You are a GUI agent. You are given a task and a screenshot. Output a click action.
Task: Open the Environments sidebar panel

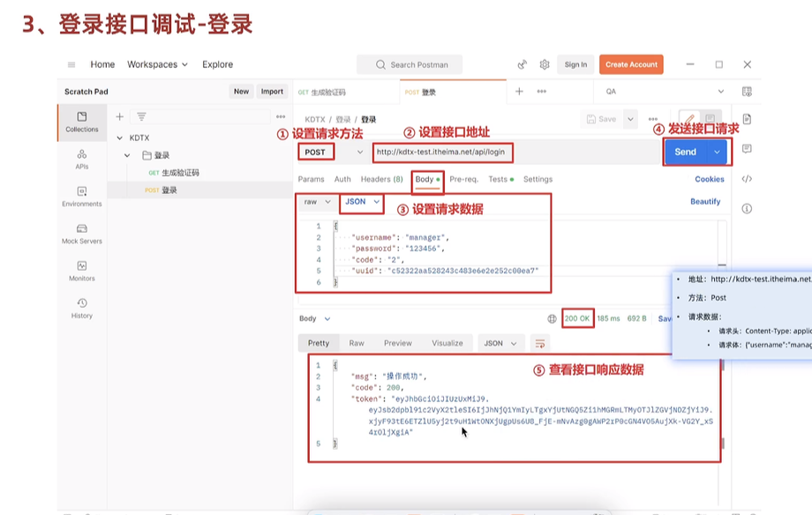coord(82,197)
